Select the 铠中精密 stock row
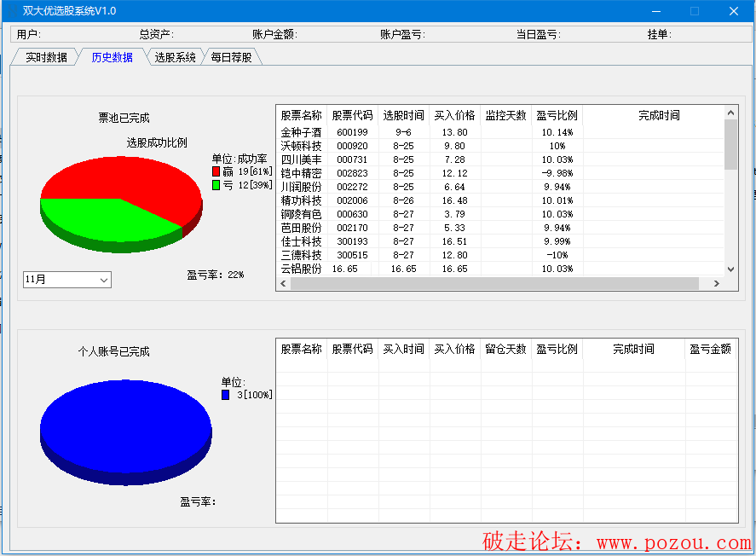The image size is (756, 556). (500, 173)
